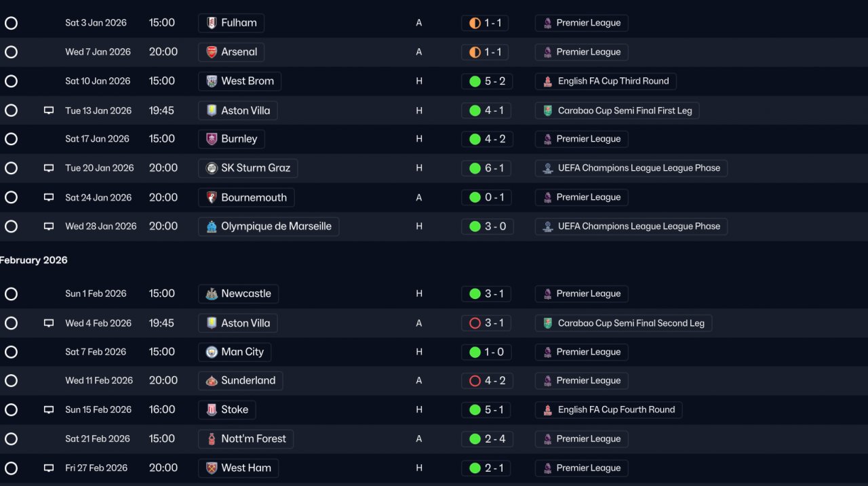Click the Newcastle club crest

pos(212,293)
